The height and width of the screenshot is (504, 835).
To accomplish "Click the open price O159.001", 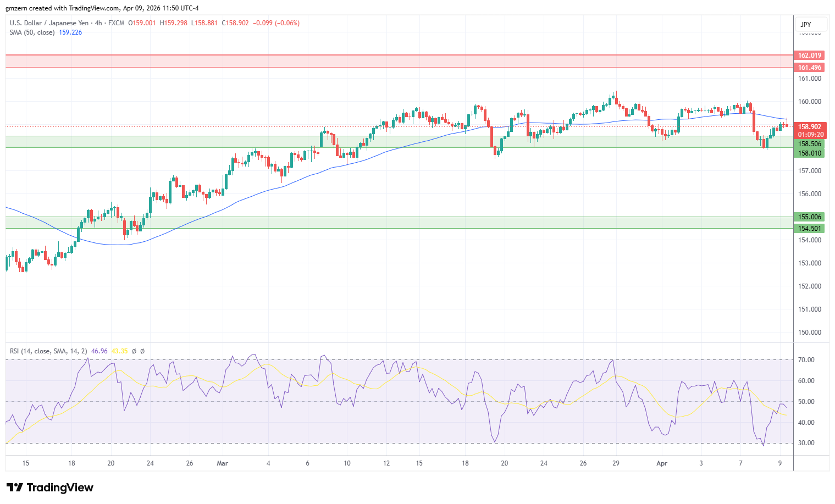I will coord(142,23).
